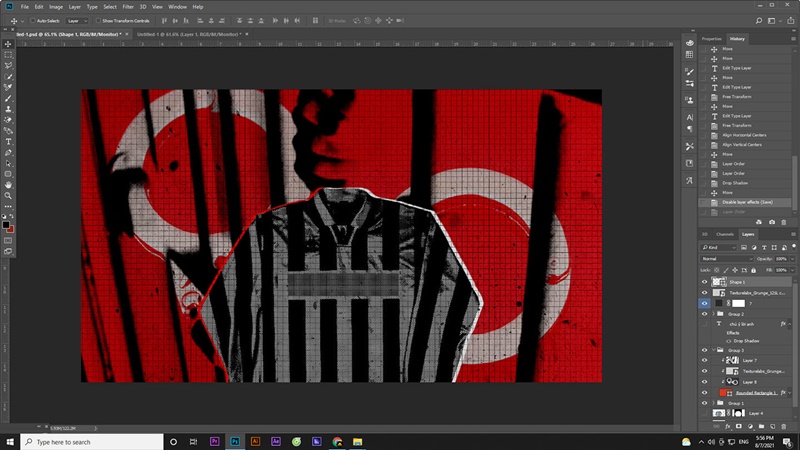
Task: Select Align Horizontal Centers history state
Action: pos(745,135)
